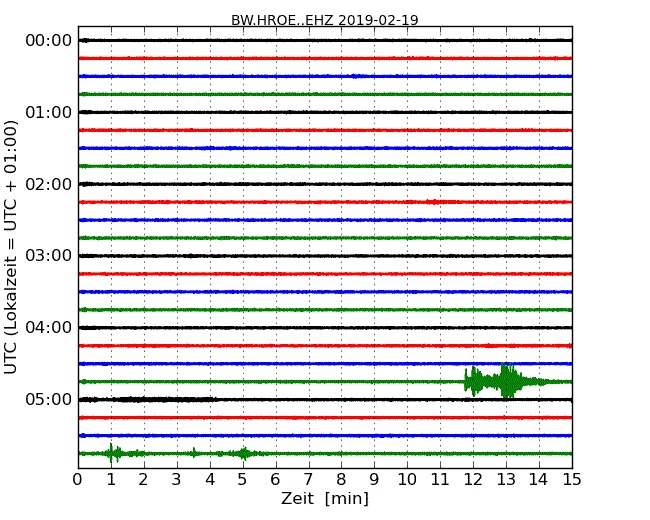Viewport: 650px width, 520px height.
Task: Click the 'UTC (Lokalzeit = UTC + 01:00)' axis label
Action: 11,247
